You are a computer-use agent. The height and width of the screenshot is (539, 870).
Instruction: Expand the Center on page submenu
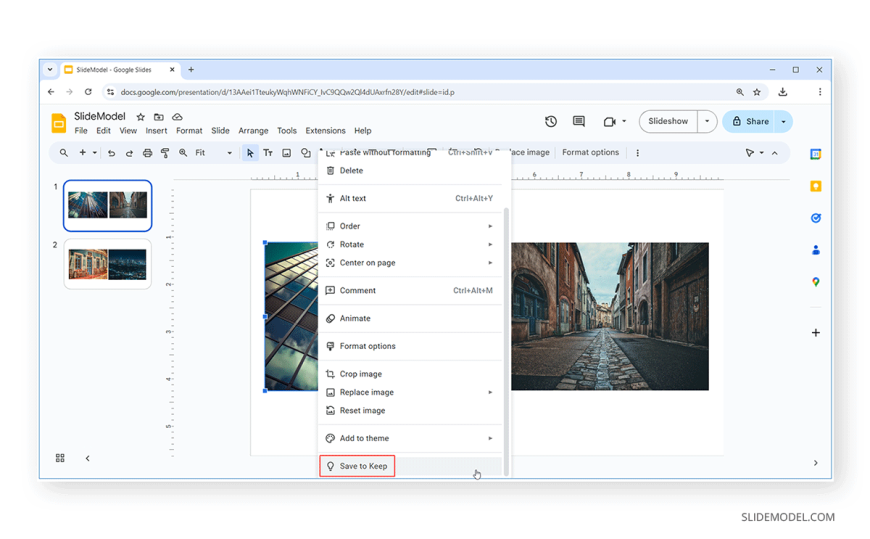pyautogui.click(x=411, y=263)
